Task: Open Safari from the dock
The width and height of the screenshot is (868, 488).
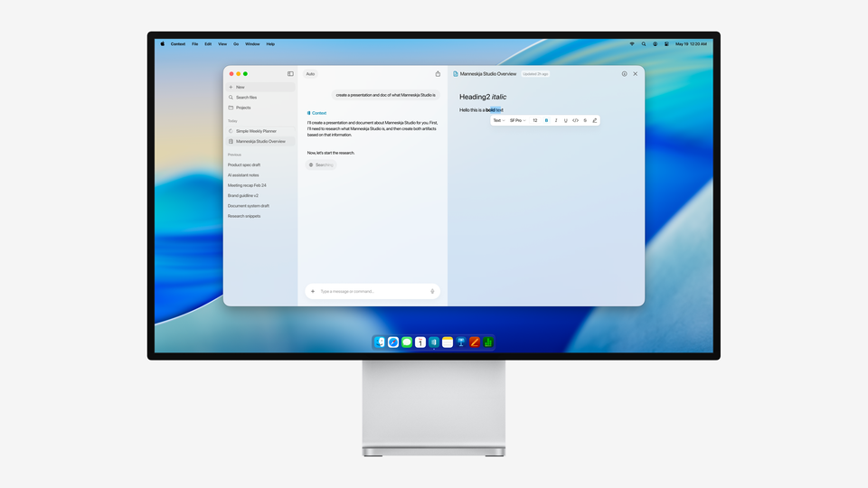Action: pyautogui.click(x=393, y=343)
